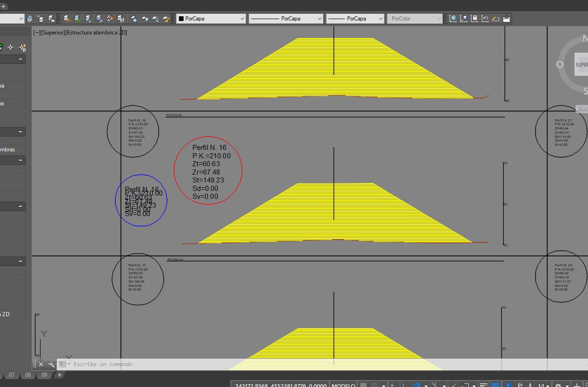Open the layer list dropdown arrow
This screenshot has width=588, height=387.
point(21,19)
